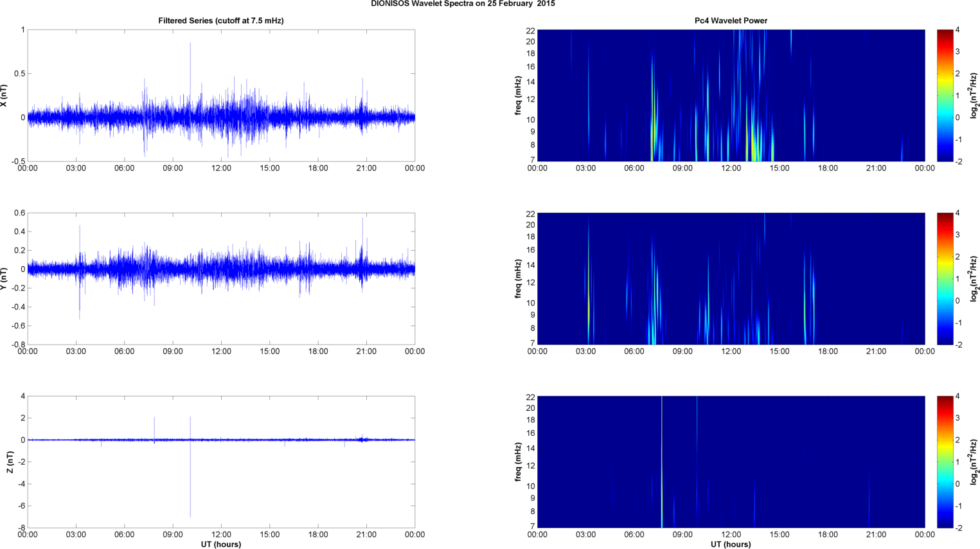The height and width of the screenshot is (549, 980).
Task: Click the bright vertical streak in the Z spectrogram
Action: point(662,462)
